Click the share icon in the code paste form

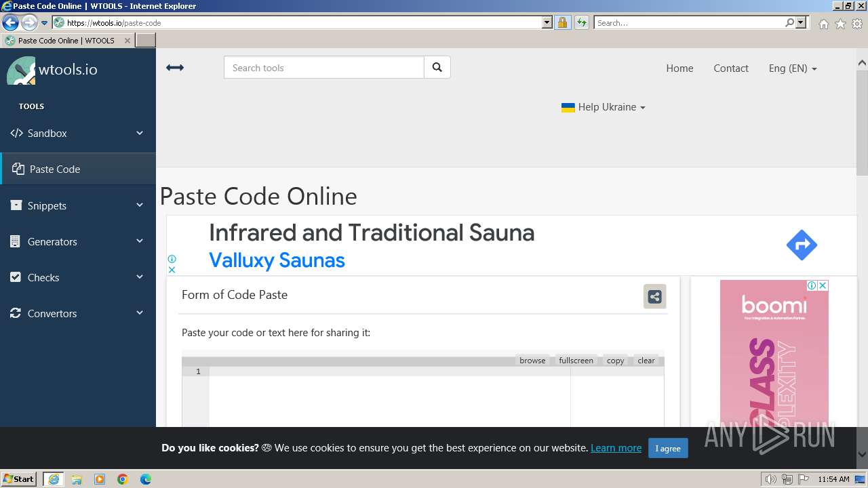654,296
